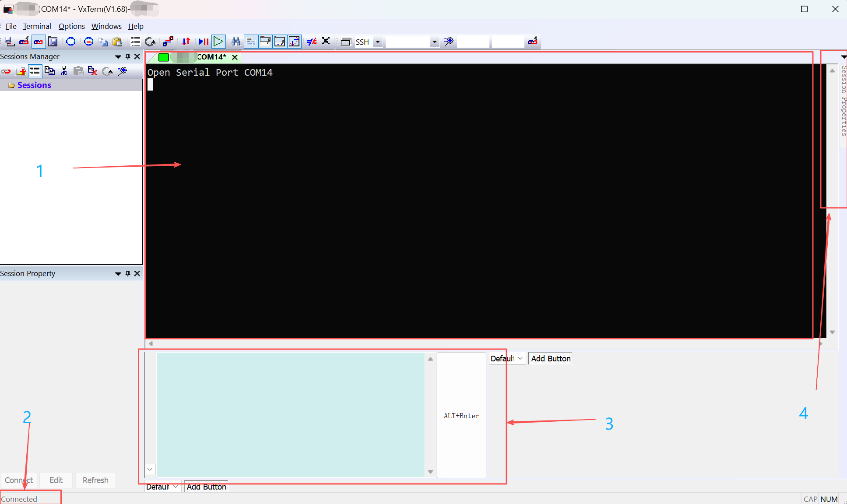Open the Options menu
Viewport: 847px width, 504px height.
(71, 26)
